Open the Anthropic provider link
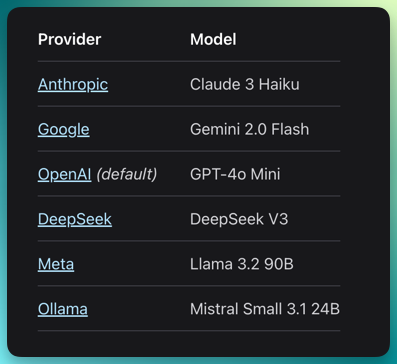The image size is (397, 364). pos(73,85)
